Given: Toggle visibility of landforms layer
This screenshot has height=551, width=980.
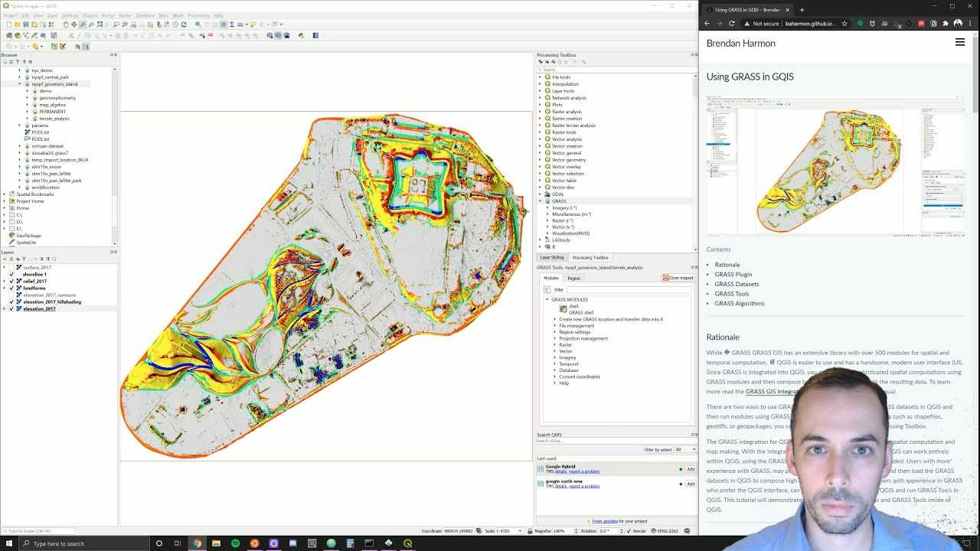Looking at the screenshot, I should tap(11, 289).
